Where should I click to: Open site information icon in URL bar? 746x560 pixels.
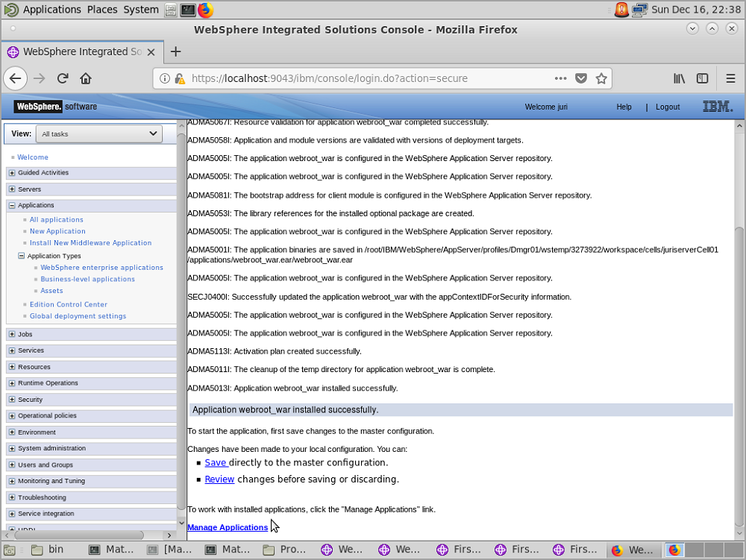165,78
